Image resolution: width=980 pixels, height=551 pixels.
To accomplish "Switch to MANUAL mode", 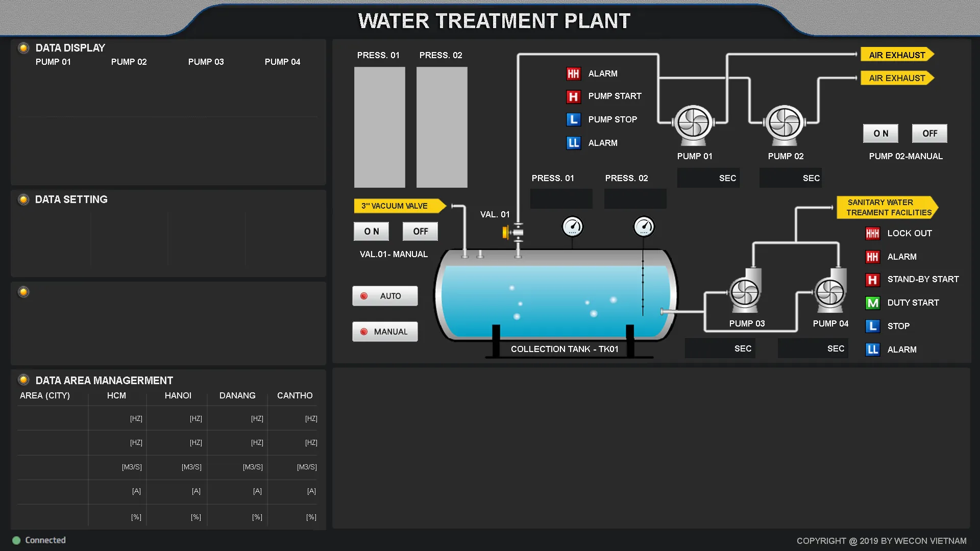I will pos(385,332).
